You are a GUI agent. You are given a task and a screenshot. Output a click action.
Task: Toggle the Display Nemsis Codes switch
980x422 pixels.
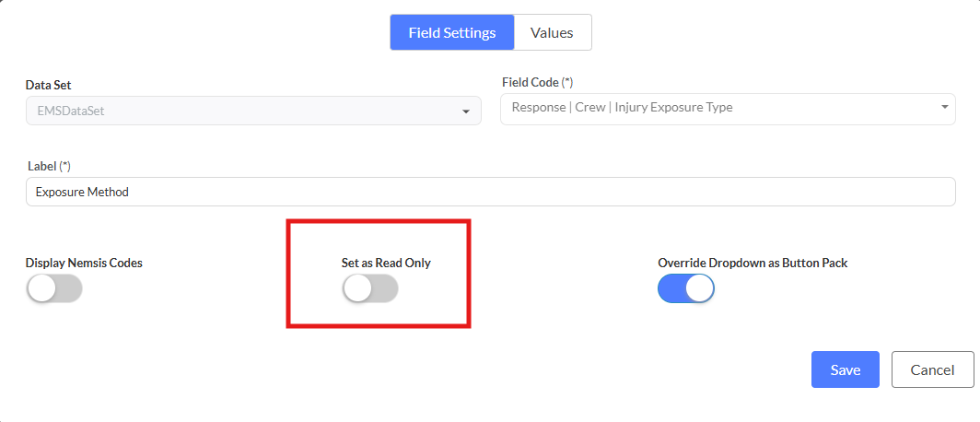click(x=54, y=288)
